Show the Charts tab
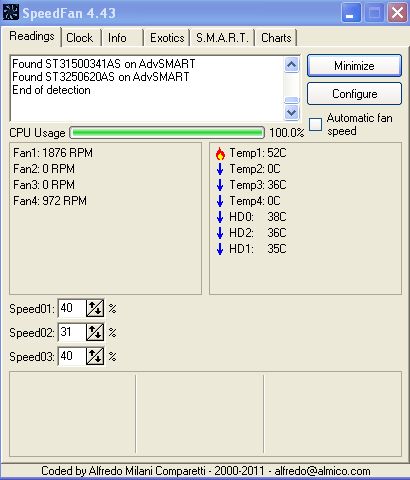The height and width of the screenshot is (480, 410). click(x=276, y=38)
